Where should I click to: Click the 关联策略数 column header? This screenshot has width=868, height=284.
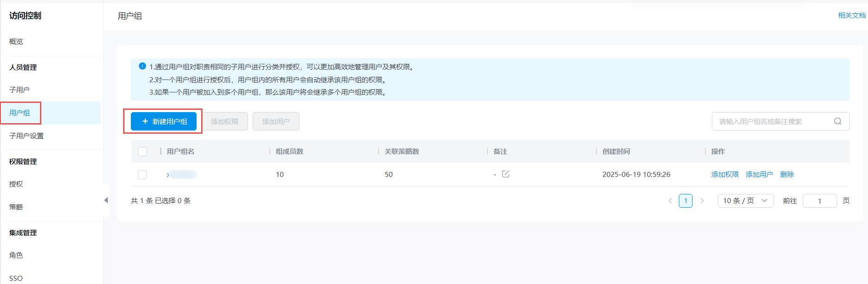point(402,151)
